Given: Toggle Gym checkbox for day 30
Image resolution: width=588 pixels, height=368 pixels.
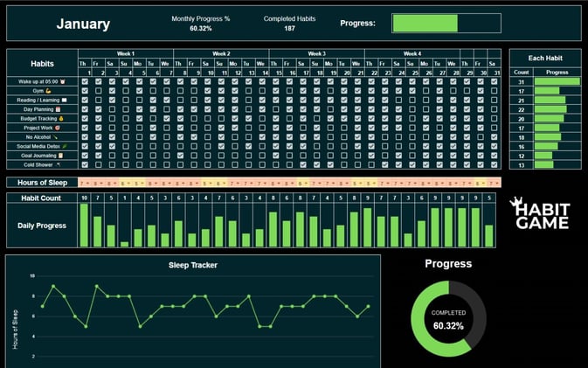Looking at the screenshot, I should click(x=481, y=91).
